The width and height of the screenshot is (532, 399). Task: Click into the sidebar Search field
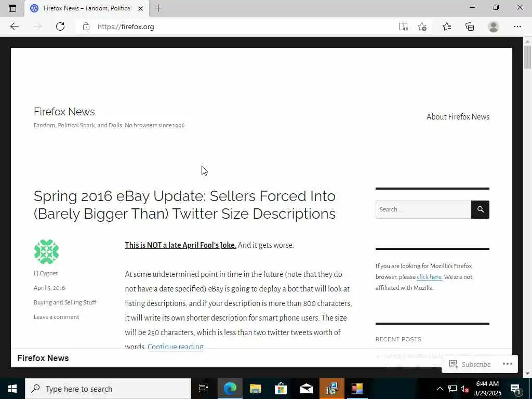pos(423,209)
